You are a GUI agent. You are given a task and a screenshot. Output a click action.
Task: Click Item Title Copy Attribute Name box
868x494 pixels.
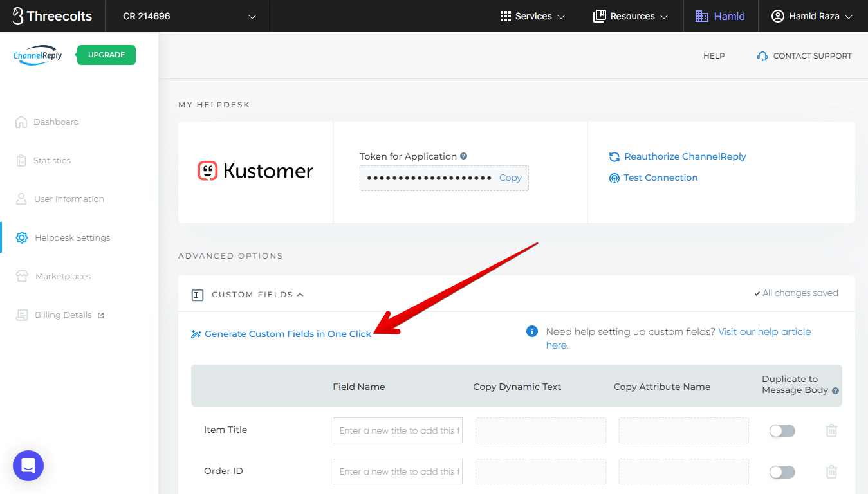point(684,430)
